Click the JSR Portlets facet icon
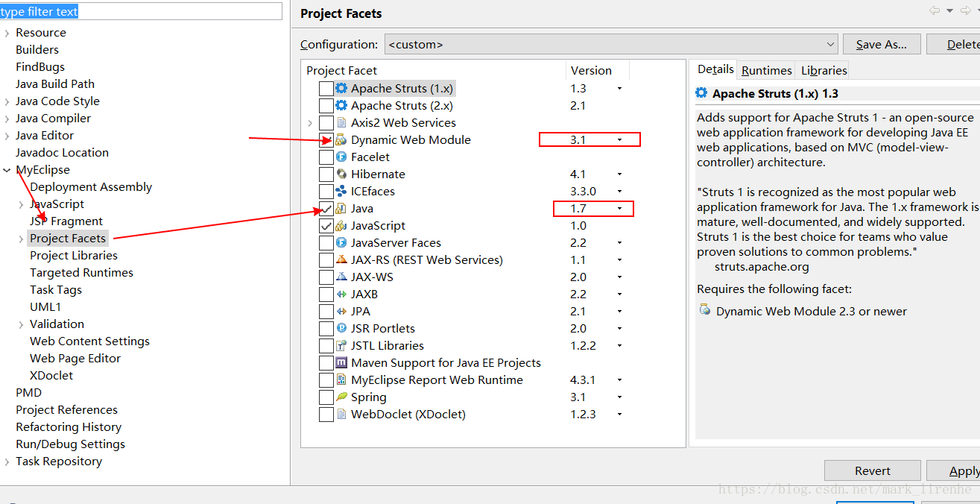Screen dimensions: 980x504 341,328
